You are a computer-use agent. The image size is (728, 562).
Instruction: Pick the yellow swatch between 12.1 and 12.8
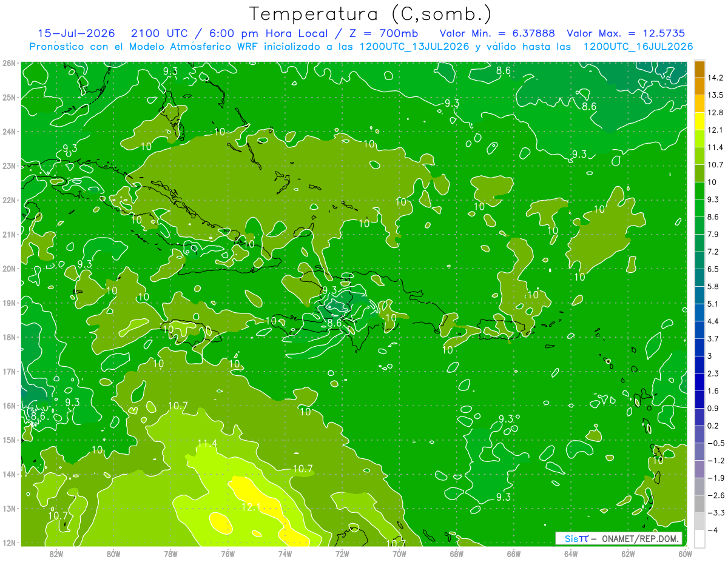tap(699, 121)
